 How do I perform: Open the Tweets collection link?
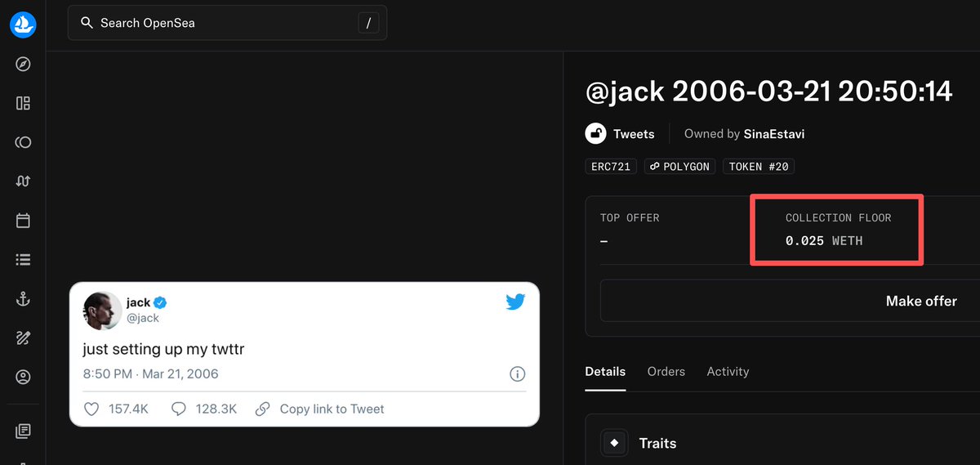[634, 134]
